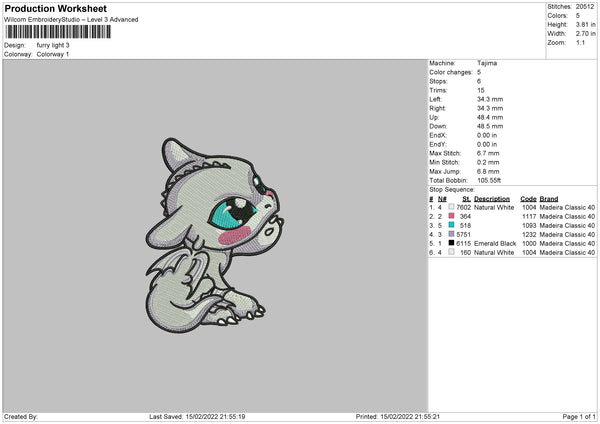Image resolution: width=600 pixels, height=424 pixels.
Task: Click the 'Brand' column header
Action: (x=549, y=199)
